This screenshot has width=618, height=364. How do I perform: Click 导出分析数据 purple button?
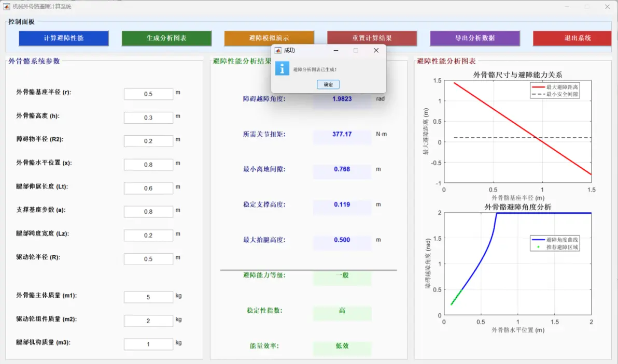point(474,38)
